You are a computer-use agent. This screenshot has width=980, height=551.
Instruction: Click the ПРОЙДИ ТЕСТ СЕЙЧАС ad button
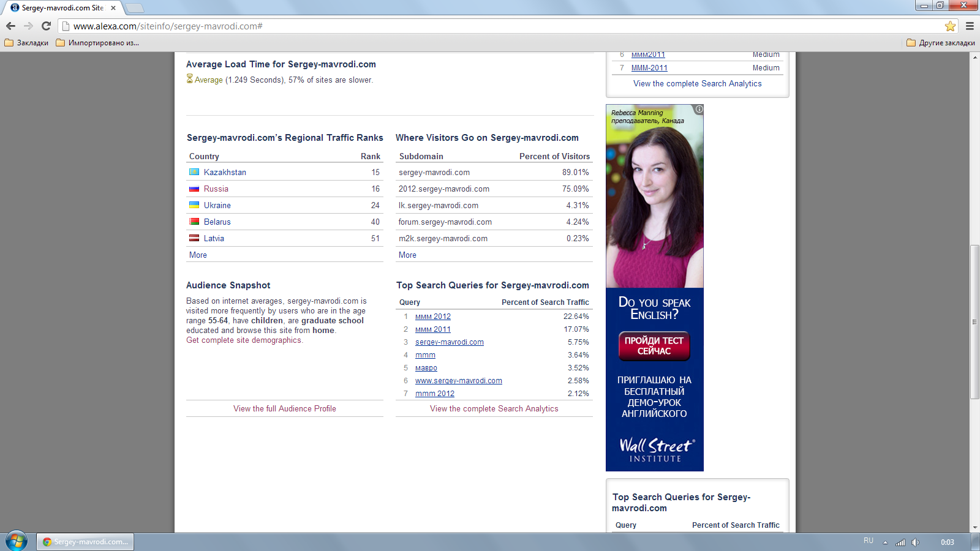(x=654, y=346)
